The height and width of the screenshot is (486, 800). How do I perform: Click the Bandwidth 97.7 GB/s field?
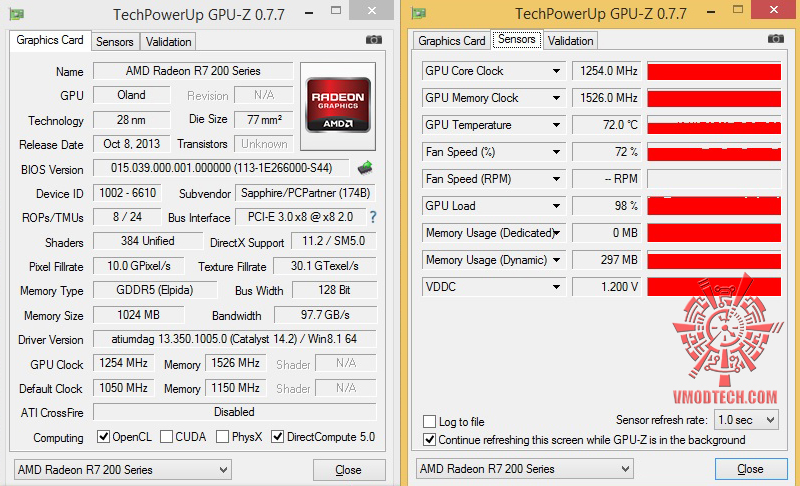click(x=325, y=315)
